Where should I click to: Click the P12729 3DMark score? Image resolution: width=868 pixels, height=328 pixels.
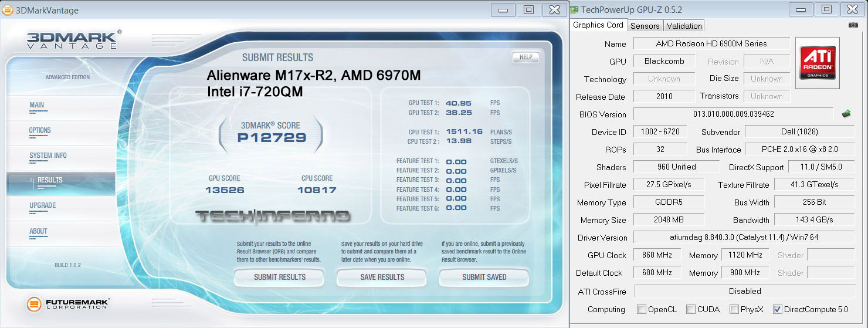272,138
